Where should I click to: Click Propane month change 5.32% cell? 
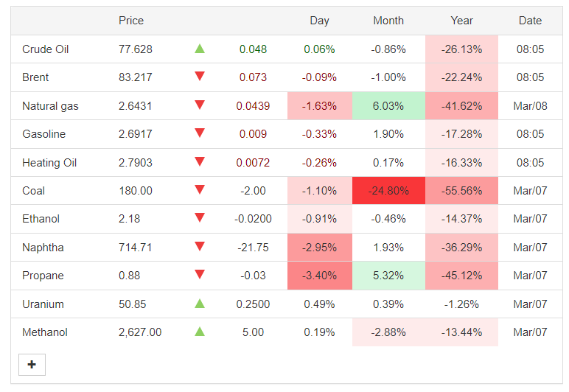tap(388, 276)
